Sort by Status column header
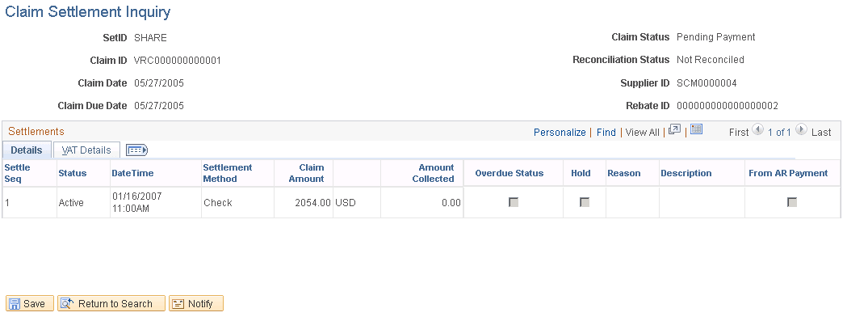The image size is (868, 321). click(x=73, y=173)
